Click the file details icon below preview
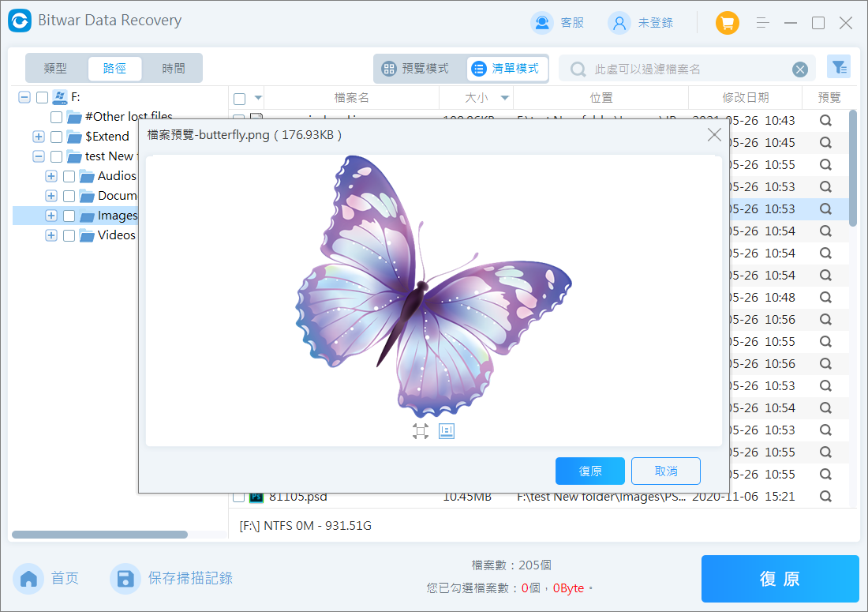The height and width of the screenshot is (612, 868). coord(447,430)
